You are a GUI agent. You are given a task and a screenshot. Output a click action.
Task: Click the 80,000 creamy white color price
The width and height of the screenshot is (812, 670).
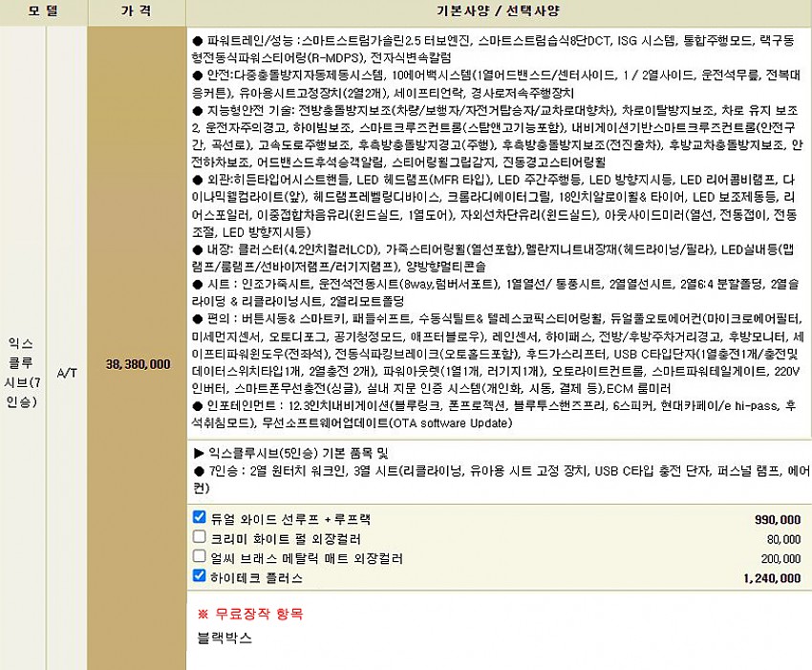click(x=783, y=539)
